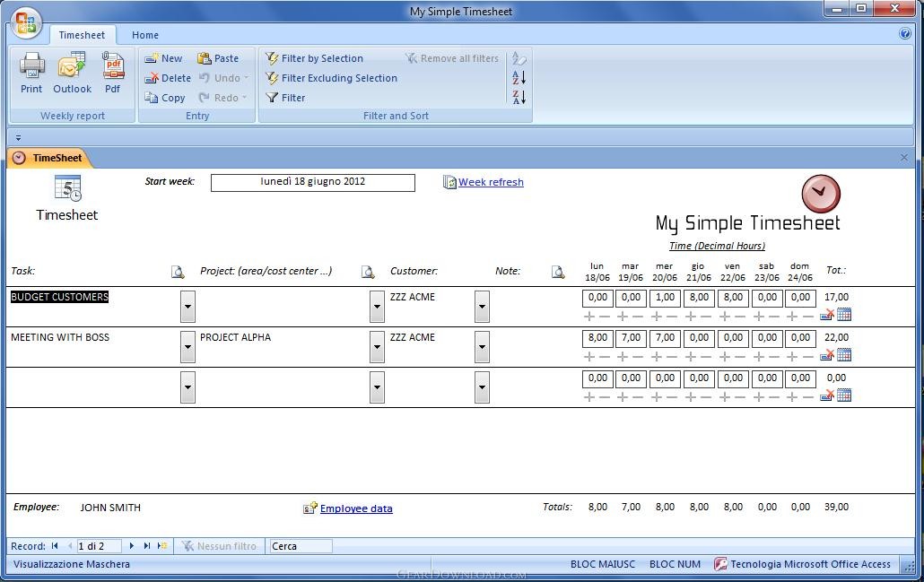Open Customer dropdown on BUDGET CUSTOMERS row
This screenshot has width=924, height=582.
click(x=482, y=307)
